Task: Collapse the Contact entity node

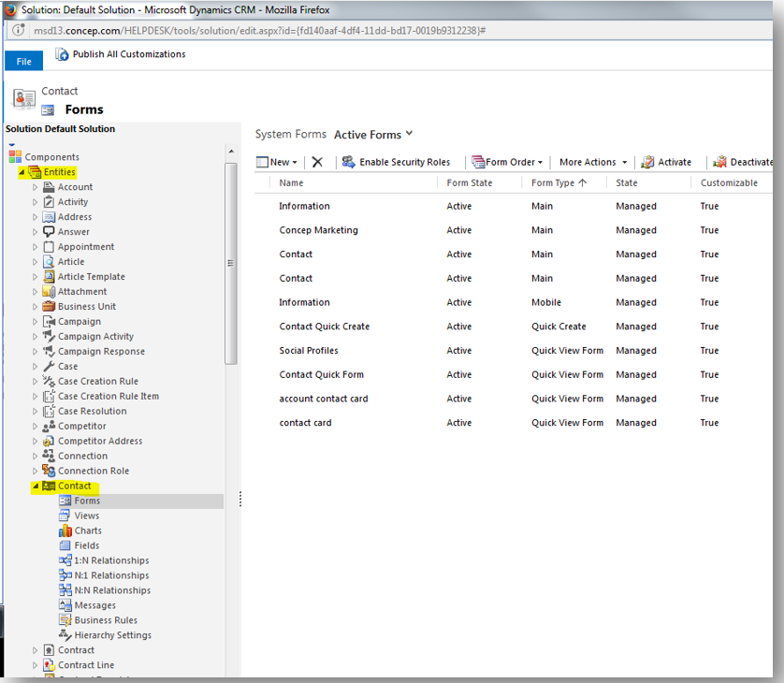Action: tap(36, 486)
